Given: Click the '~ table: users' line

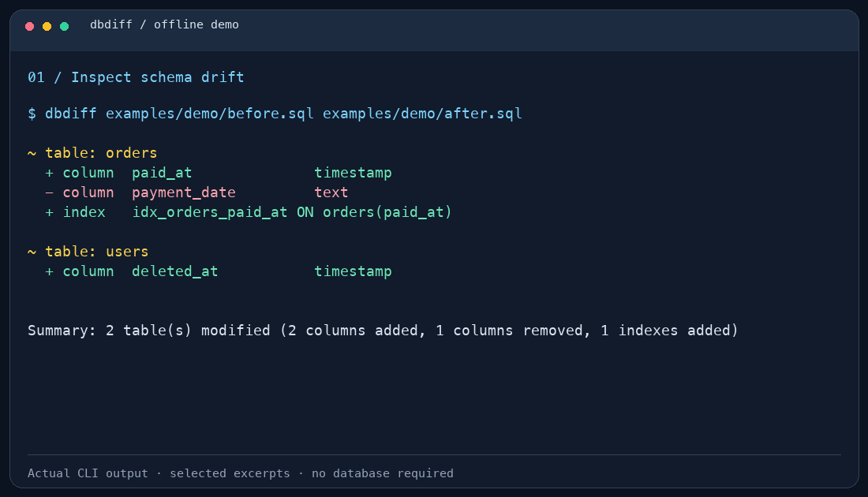Looking at the screenshot, I should [x=88, y=252].
